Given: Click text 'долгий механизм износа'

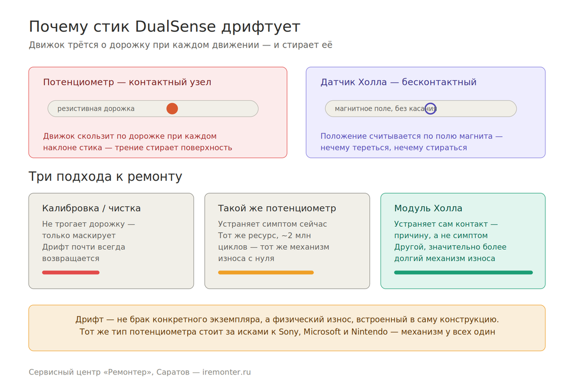Looking at the screenshot, I should pos(445,259).
